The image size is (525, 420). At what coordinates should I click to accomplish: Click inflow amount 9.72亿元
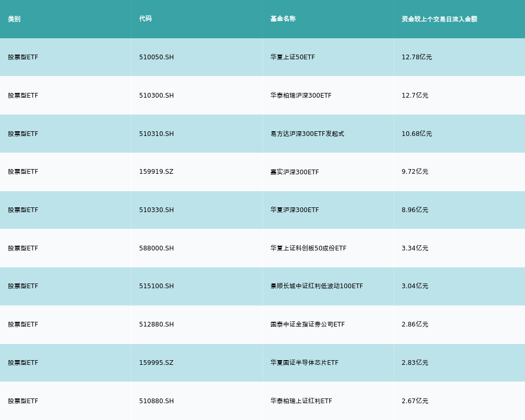click(x=415, y=172)
